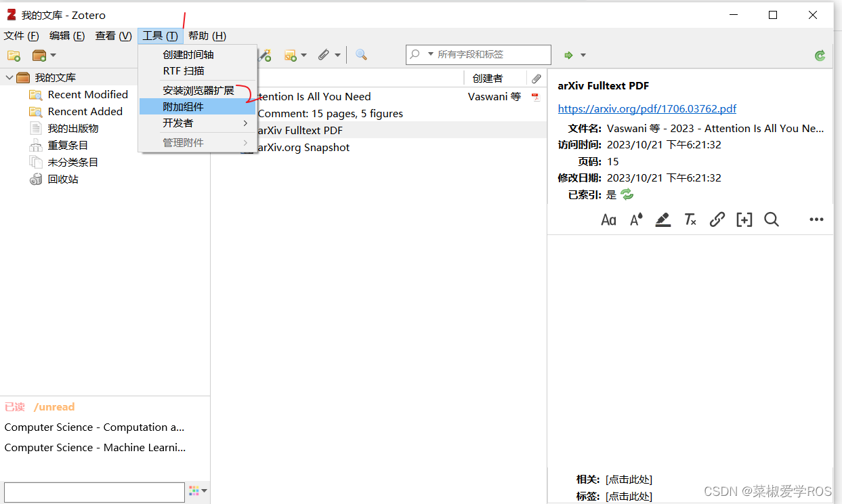Click the find and replace magnifier icon
842x504 pixels.
tap(772, 219)
